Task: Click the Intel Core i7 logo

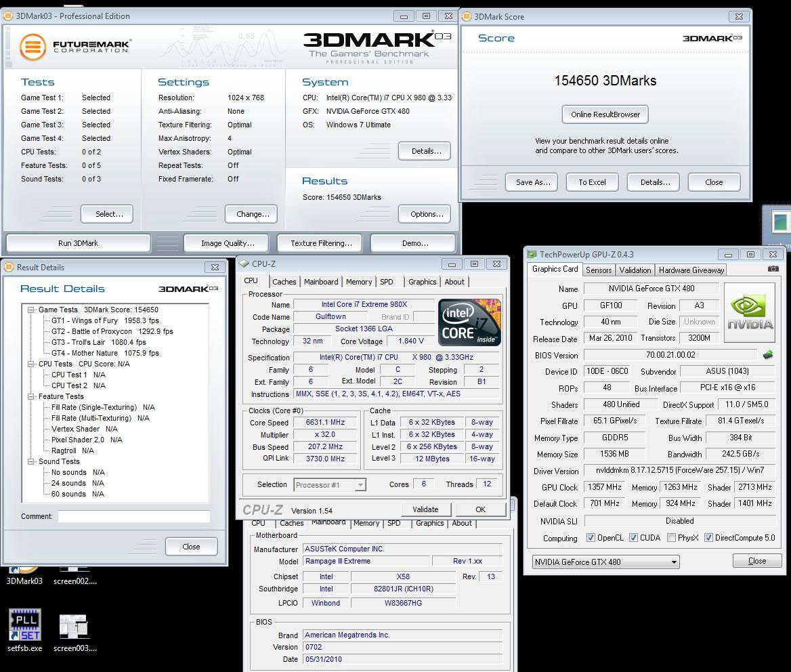Action: pyautogui.click(x=469, y=322)
